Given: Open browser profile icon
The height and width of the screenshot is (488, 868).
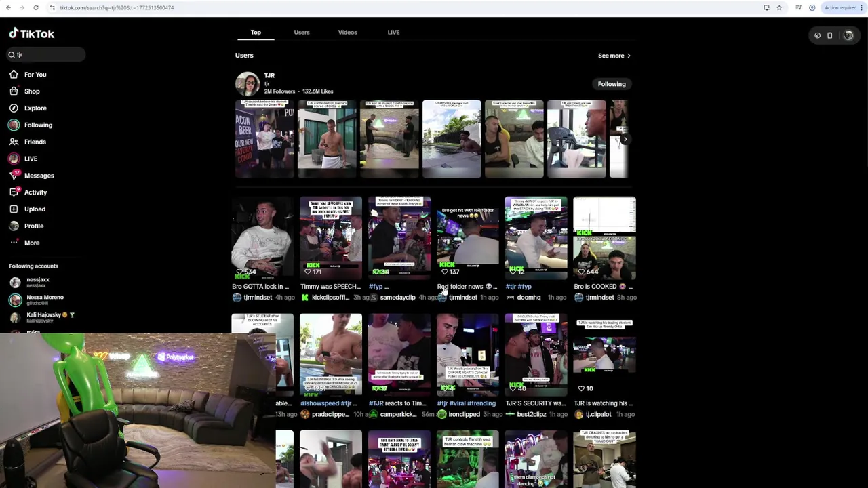Looking at the screenshot, I should (812, 7).
